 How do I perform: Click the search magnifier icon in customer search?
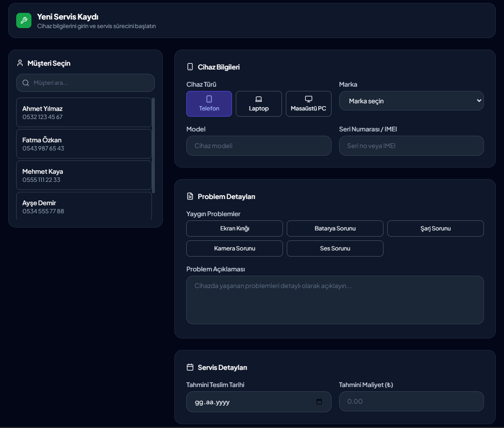[26, 83]
